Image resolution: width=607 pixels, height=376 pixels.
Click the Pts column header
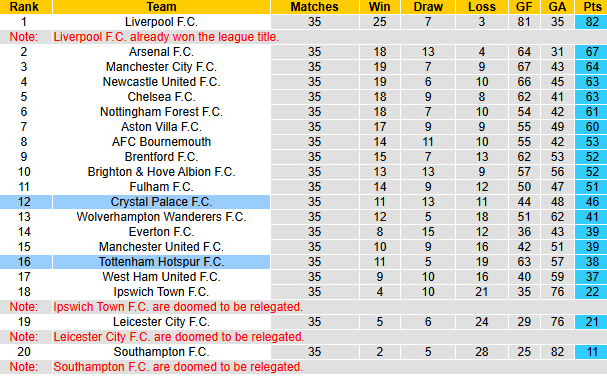click(592, 7)
